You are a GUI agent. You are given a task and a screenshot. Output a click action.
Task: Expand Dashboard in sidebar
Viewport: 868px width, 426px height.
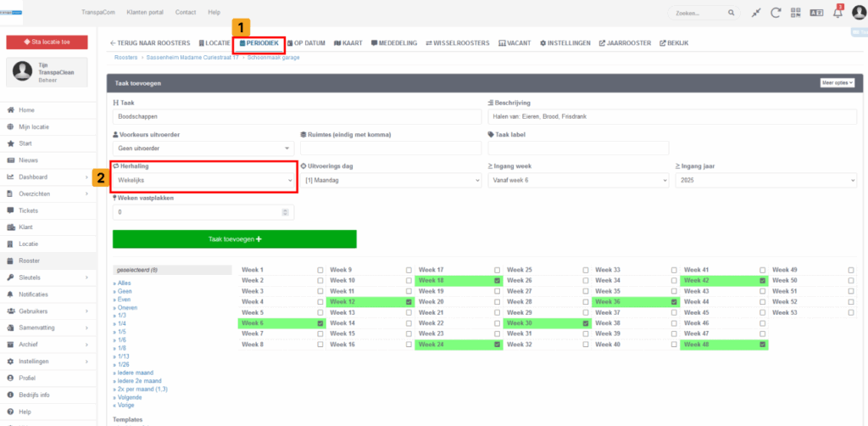pyautogui.click(x=47, y=177)
